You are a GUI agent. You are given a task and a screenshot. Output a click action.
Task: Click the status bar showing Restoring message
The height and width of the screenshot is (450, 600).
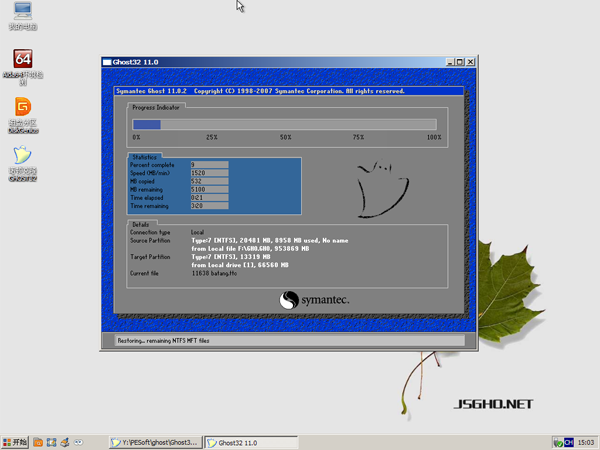click(284, 340)
